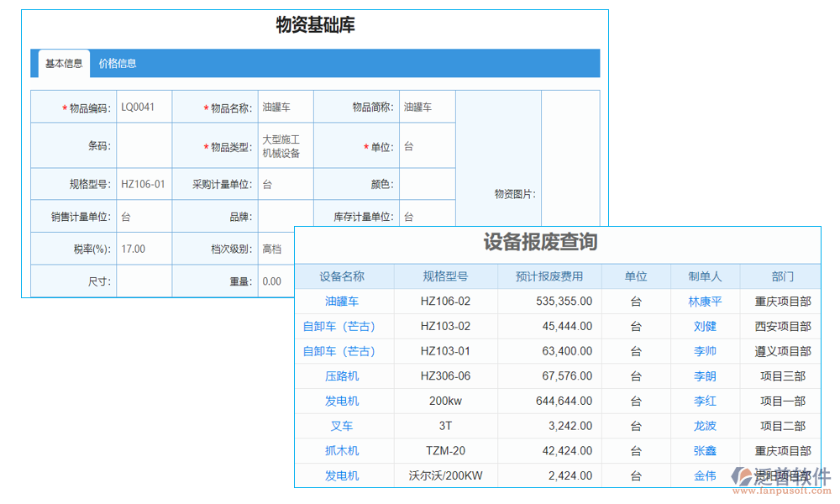Sort table by 预计报废费用 column
Image resolution: width=840 pixels, height=504 pixels.
tap(550, 276)
